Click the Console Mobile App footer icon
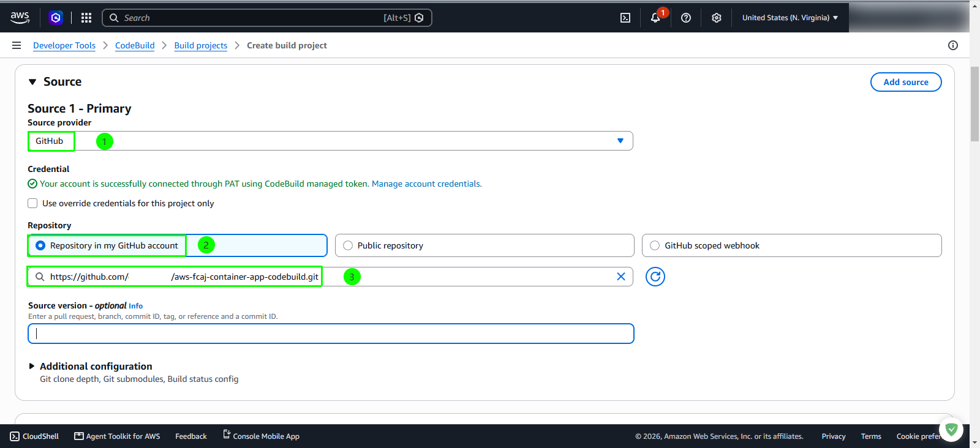The image size is (980, 448). click(x=227, y=435)
